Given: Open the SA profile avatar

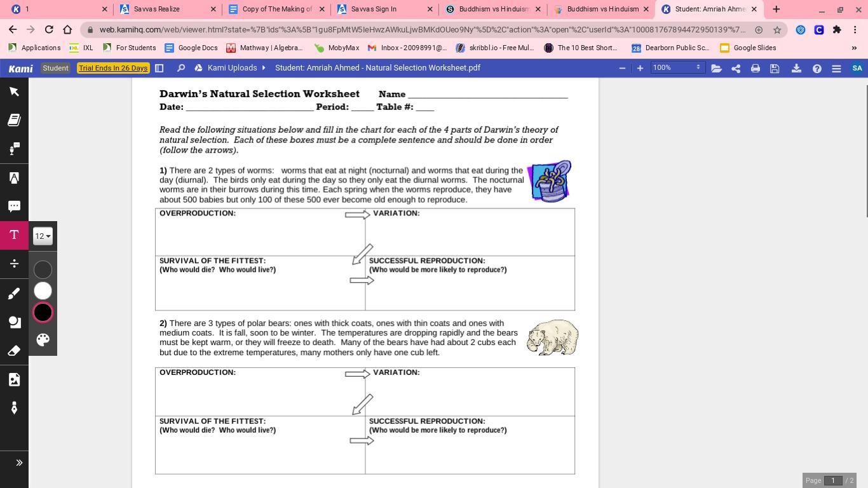Looking at the screenshot, I should [857, 68].
